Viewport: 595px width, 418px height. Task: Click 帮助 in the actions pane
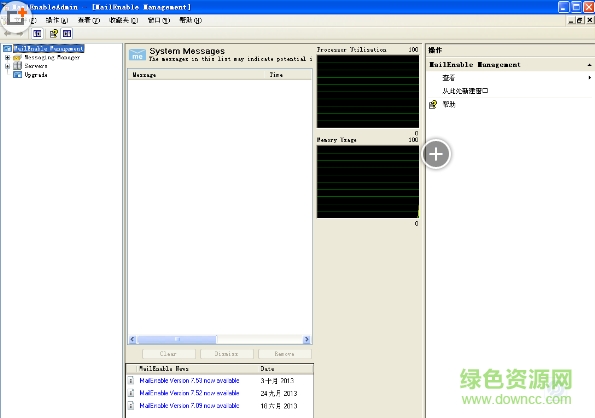(x=449, y=104)
